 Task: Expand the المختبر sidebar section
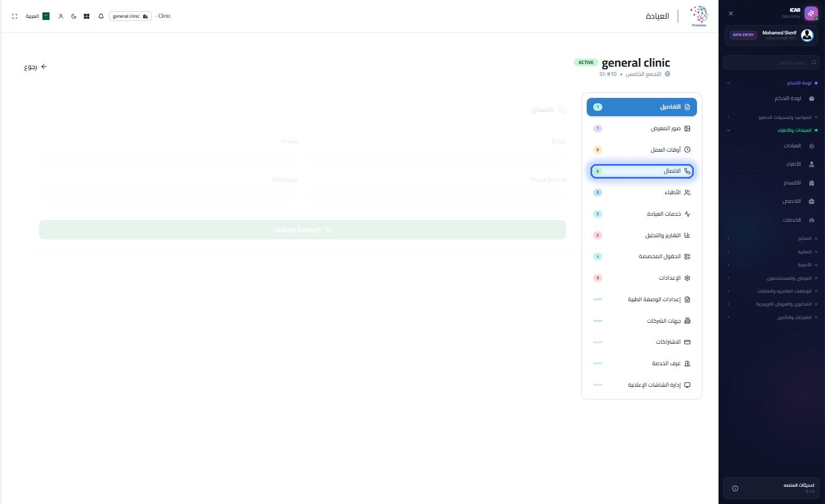point(772,238)
